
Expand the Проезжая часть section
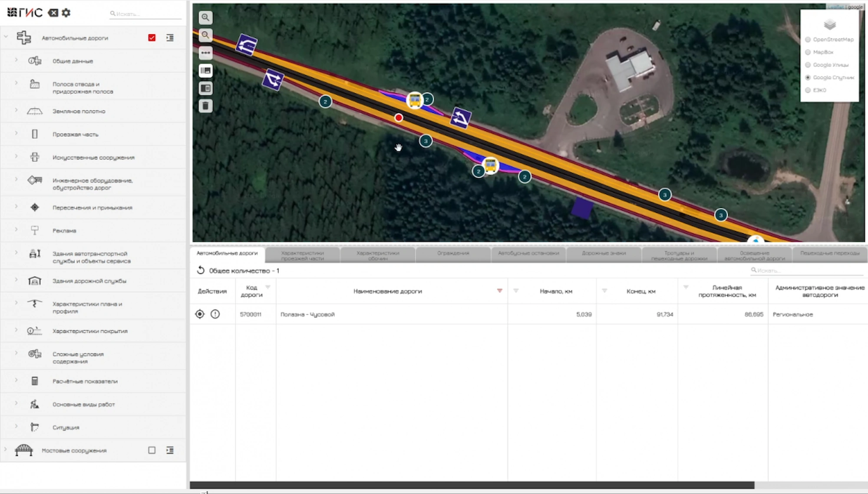click(x=16, y=133)
